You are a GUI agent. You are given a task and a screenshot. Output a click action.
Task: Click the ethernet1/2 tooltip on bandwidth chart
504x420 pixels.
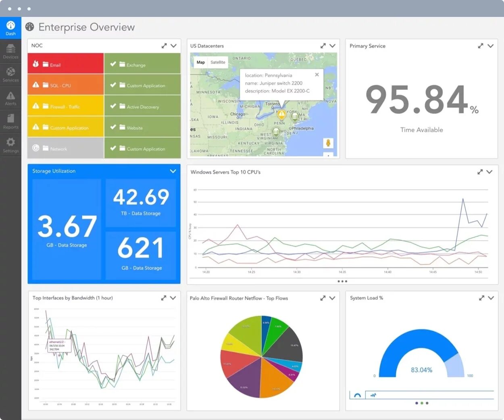click(x=59, y=346)
